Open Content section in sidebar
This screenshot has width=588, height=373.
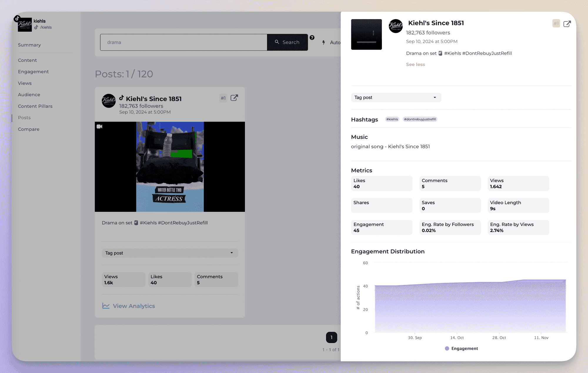click(27, 60)
